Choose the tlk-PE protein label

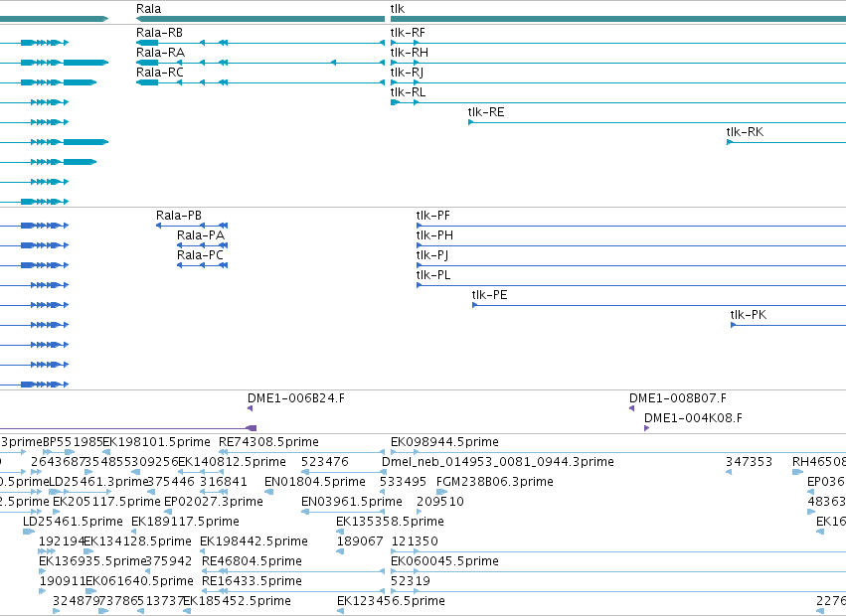click(x=489, y=295)
